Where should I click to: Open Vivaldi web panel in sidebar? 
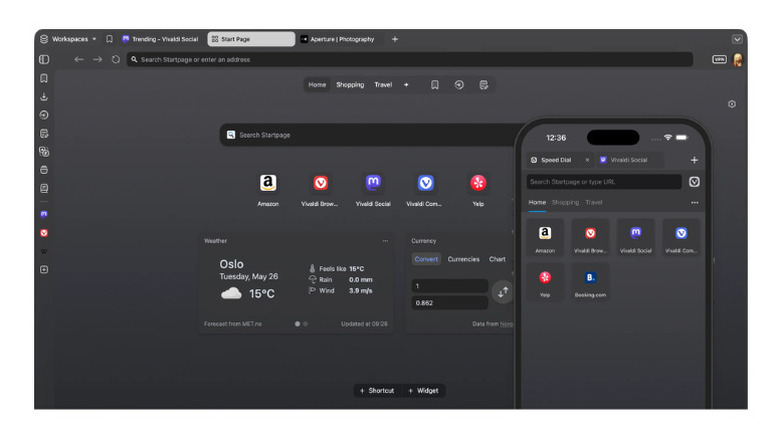click(x=44, y=233)
